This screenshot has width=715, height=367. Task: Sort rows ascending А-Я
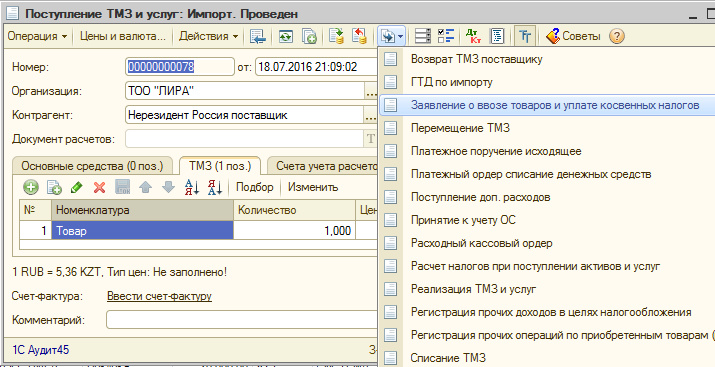192,187
